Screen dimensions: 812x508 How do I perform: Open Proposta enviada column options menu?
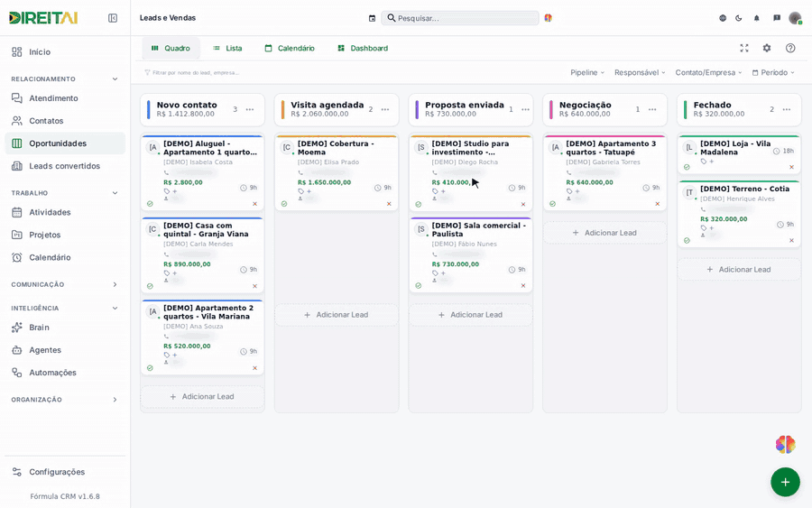(526, 110)
